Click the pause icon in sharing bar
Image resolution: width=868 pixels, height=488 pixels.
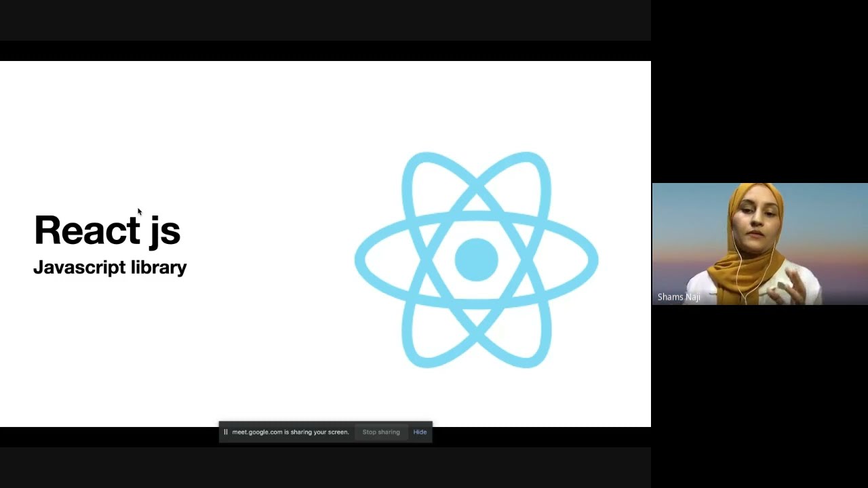(226, 432)
